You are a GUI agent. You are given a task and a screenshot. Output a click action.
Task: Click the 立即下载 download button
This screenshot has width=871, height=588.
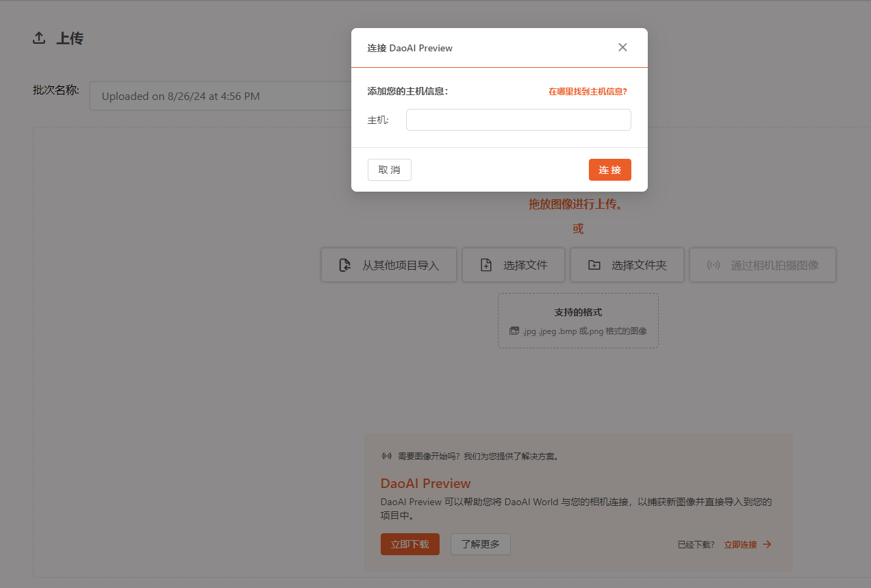pos(410,544)
